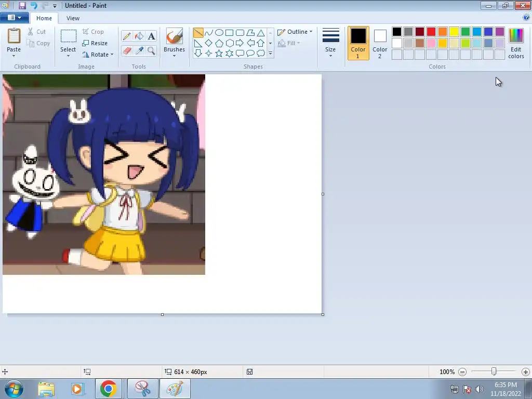The height and width of the screenshot is (399, 532).
Task: Click the zoom out minus button
Action: point(462,372)
